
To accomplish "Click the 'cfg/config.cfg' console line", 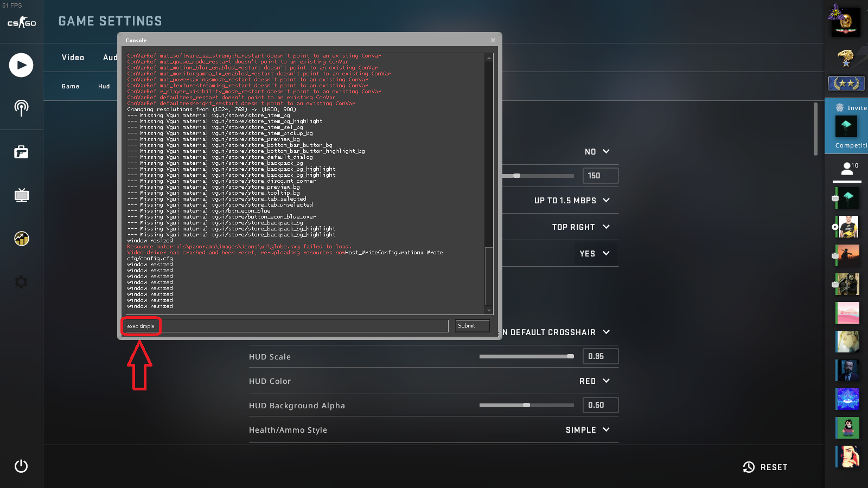I will [150, 259].
